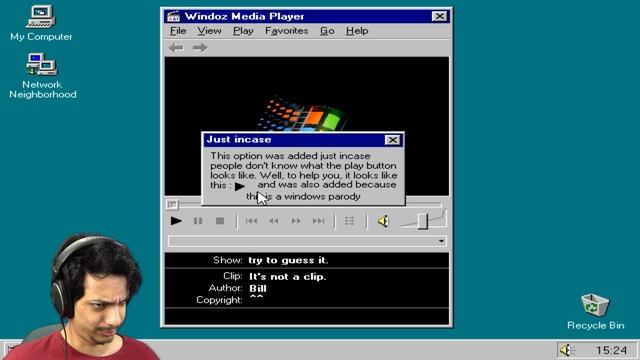Image resolution: width=640 pixels, height=360 pixels.
Task: Click the taskbar clock showing 15:24
Action: 611,350
